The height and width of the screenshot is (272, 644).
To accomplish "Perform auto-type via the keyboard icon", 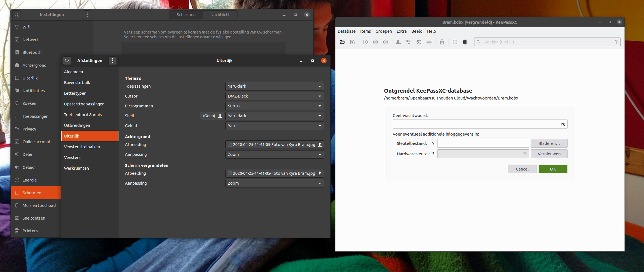I will (x=429, y=42).
